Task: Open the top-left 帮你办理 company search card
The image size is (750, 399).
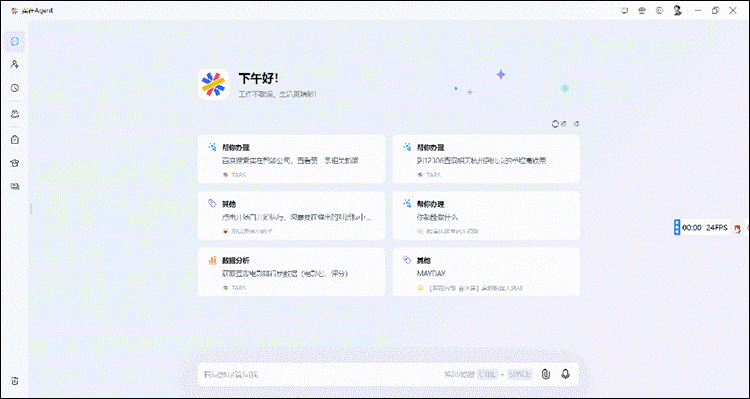Action: coord(291,159)
